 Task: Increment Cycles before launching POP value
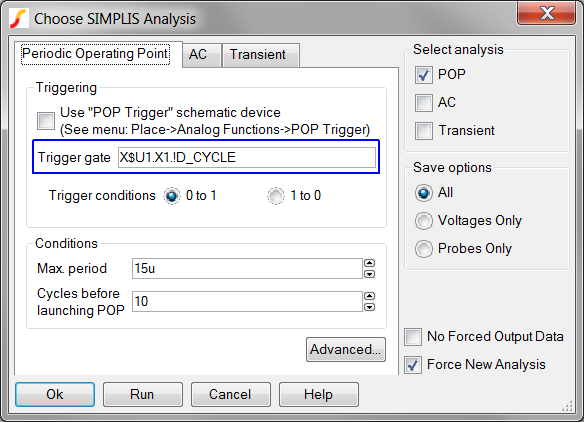coord(369,296)
